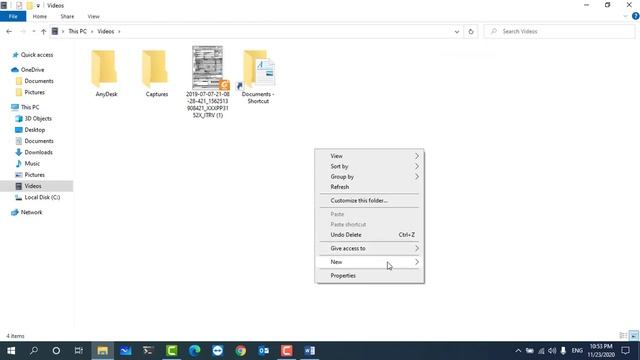Open the Home ribbon tab

pyautogui.click(x=40, y=16)
